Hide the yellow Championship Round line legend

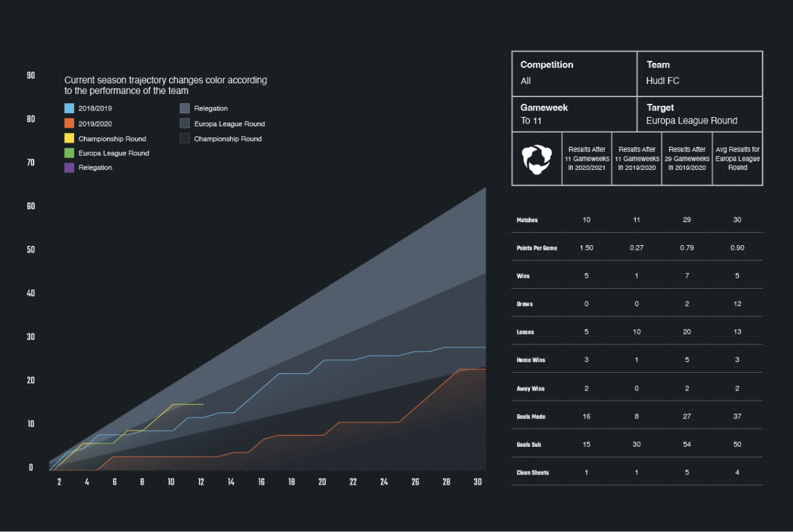point(68,138)
